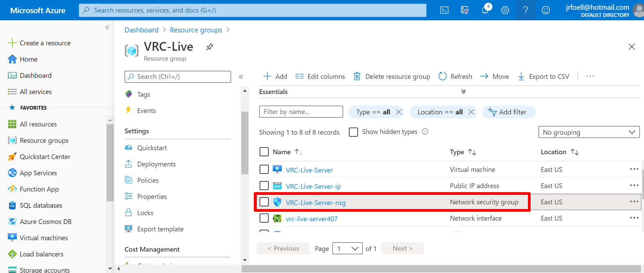Click Edit columns

point(320,76)
